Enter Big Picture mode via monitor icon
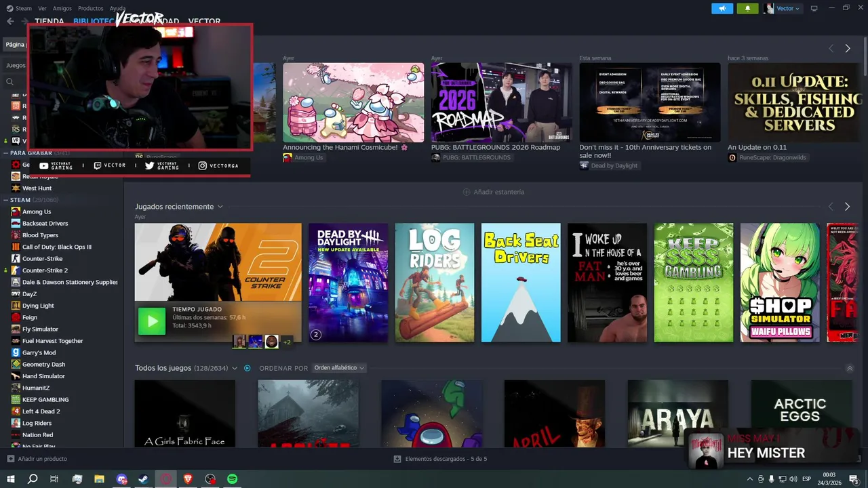 [x=814, y=8]
